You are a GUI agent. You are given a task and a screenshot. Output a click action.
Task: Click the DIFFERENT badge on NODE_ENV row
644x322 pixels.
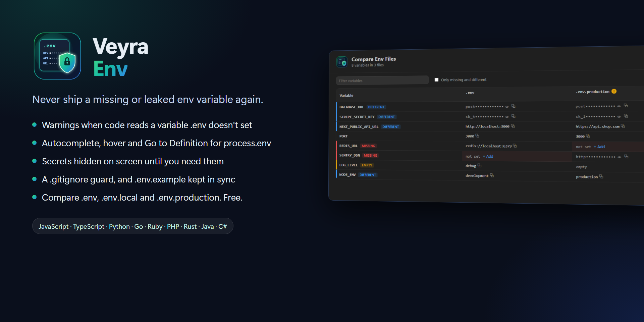click(368, 175)
